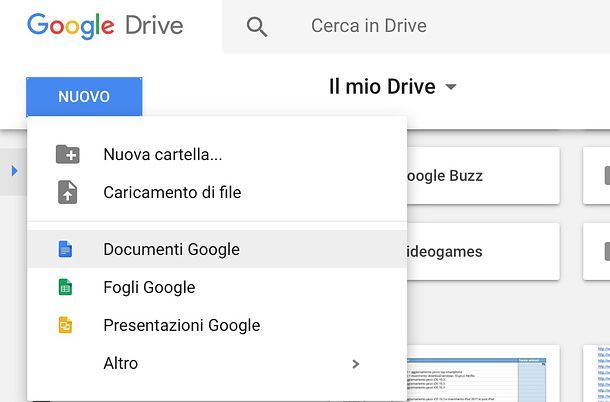Click the search magnifier icon

[x=257, y=26]
